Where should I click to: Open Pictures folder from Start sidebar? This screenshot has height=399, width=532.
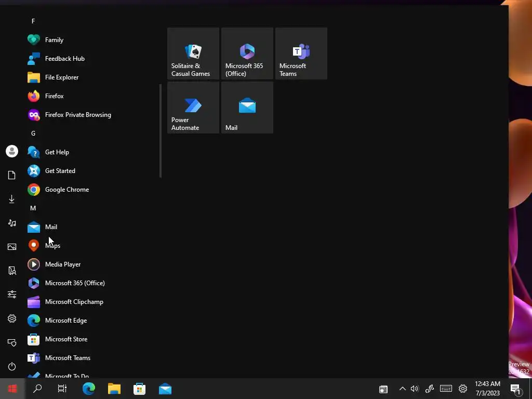(12, 247)
